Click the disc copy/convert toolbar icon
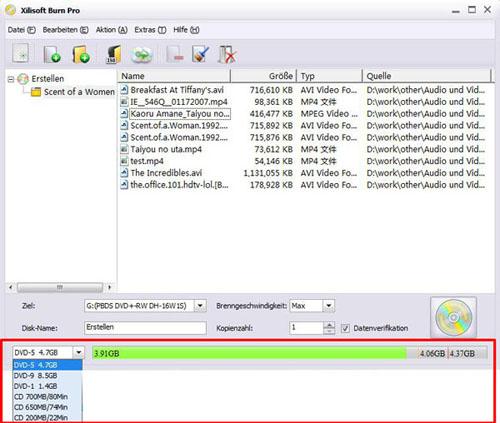 pos(141,55)
